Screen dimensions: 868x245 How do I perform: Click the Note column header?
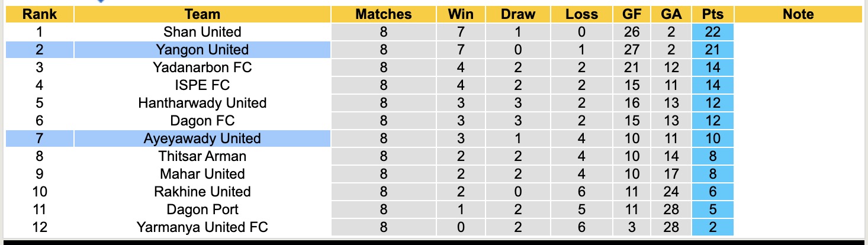[798, 14]
